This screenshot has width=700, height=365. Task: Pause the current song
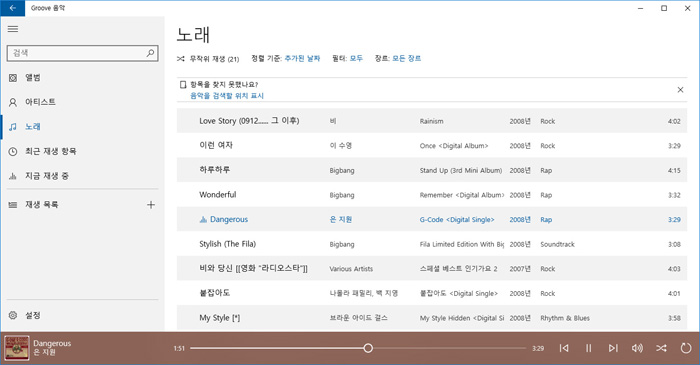click(x=588, y=348)
